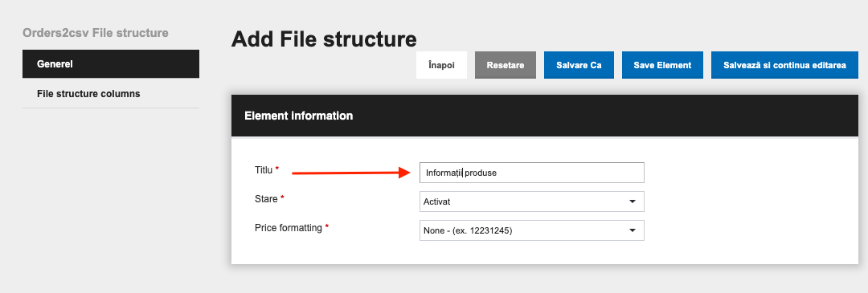Screen dimensions: 868x293
Task: Choose Salvare Ca button
Action: (x=579, y=65)
